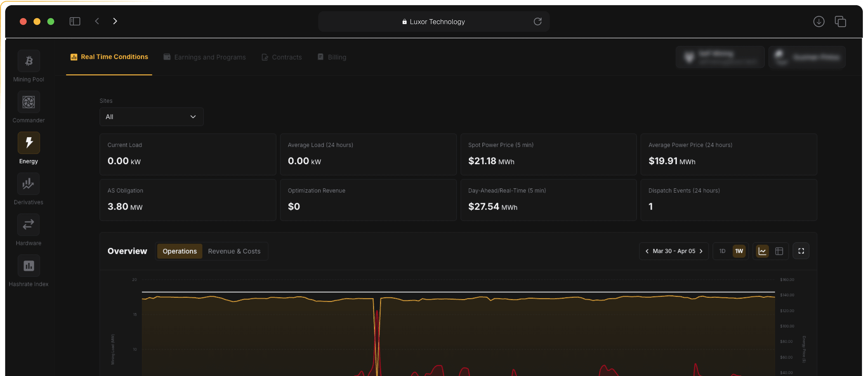The image size is (868, 376).
Task: Click the Luxor Technology address bar
Action: coord(434,21)
